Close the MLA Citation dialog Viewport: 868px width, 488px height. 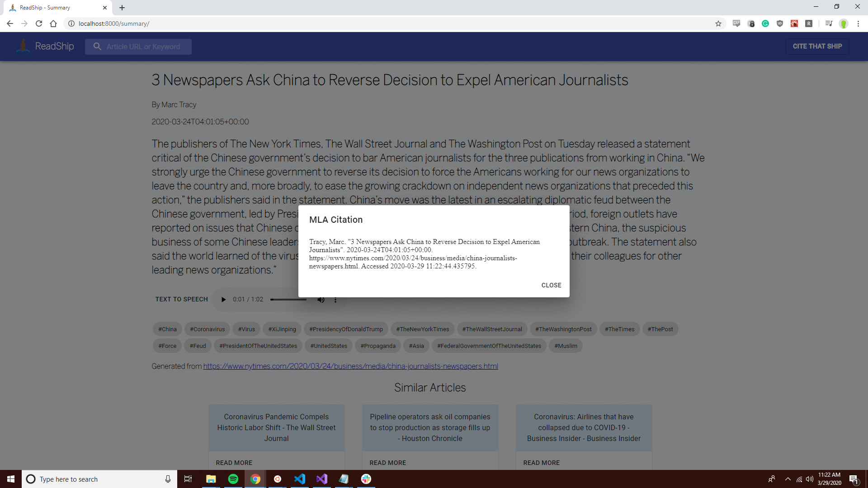pos(551,285)
